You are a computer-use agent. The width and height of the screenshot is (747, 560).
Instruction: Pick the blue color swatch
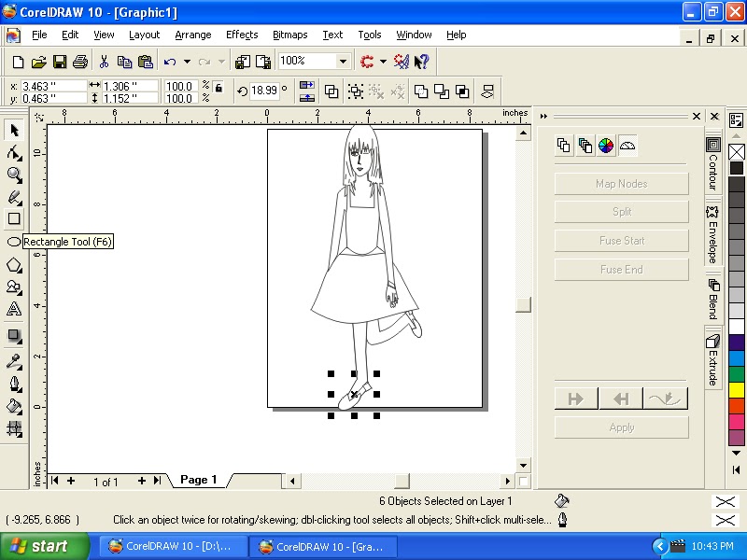[x=737, y=358]
